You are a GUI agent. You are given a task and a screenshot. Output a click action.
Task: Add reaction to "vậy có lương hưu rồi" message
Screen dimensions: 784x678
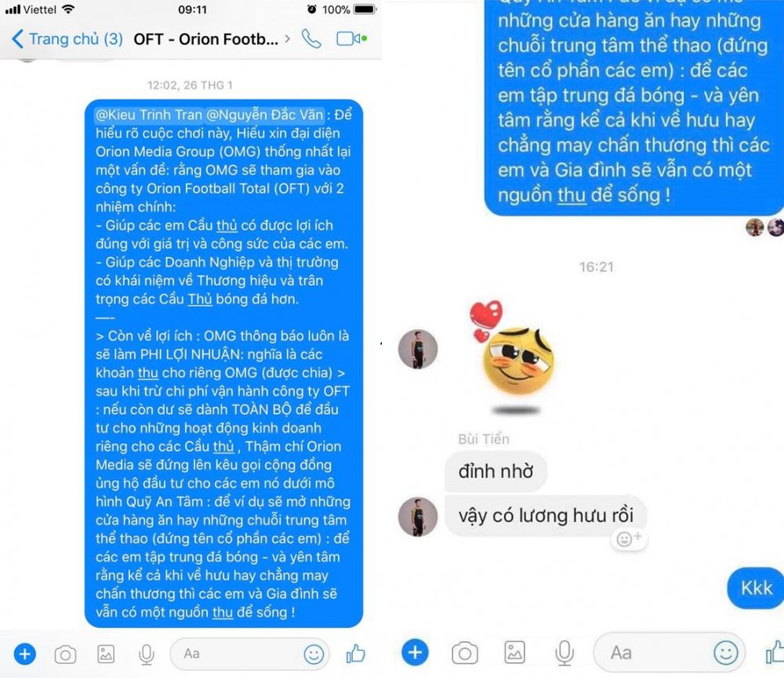pyautogui.click(x=629, y=539)
